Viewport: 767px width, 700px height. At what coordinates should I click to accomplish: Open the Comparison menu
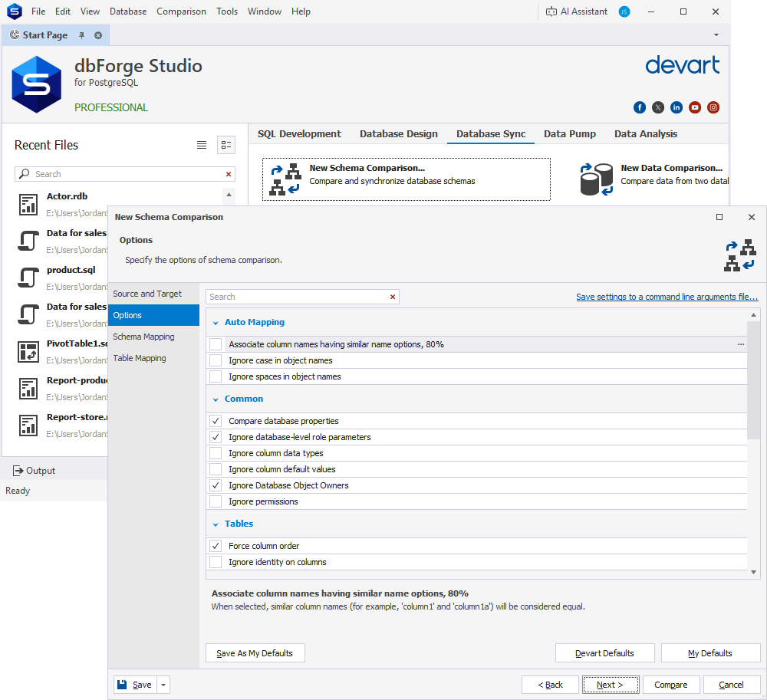182,12
